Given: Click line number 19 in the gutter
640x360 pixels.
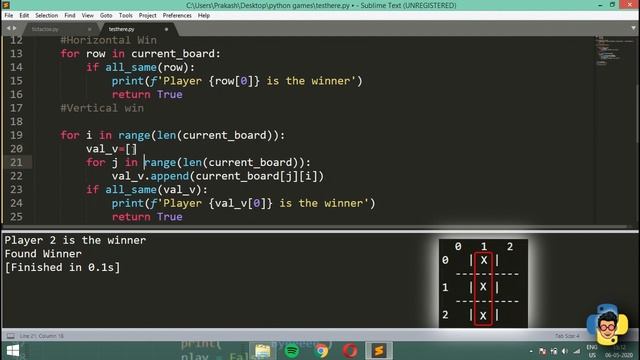Looking at the screenshot, I should coord(16,136).
